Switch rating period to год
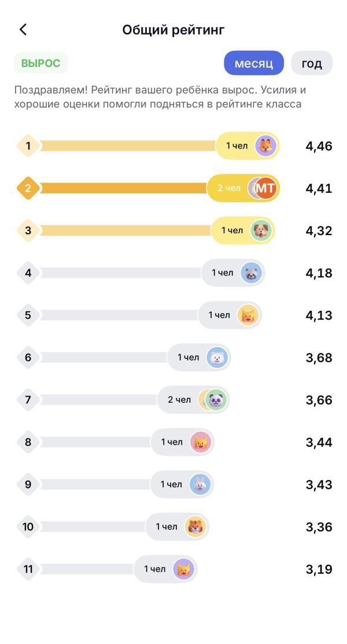347x644 pixels. tap(312, 64)
